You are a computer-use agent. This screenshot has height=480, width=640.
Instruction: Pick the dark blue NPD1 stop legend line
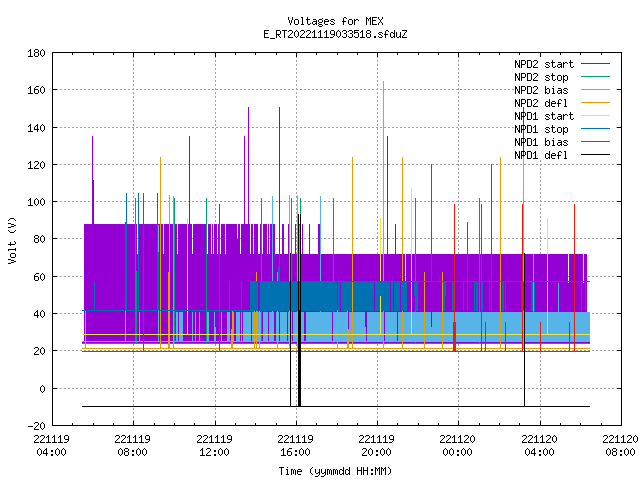coord(595,129)
